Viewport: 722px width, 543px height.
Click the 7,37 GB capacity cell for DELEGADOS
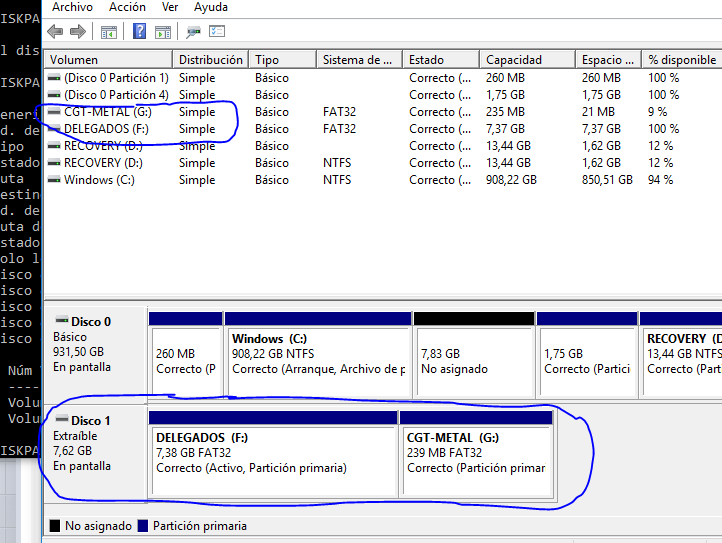click(x=505, y=129)
